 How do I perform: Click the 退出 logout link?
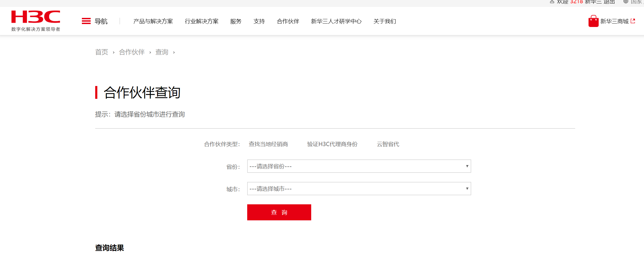(x=609, y=2)
